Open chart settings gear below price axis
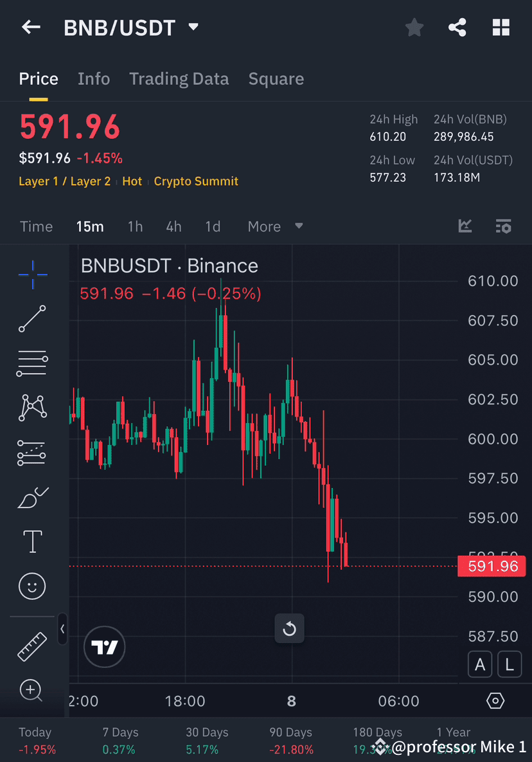This screenshot has width=532, height=762. (495, 701)
